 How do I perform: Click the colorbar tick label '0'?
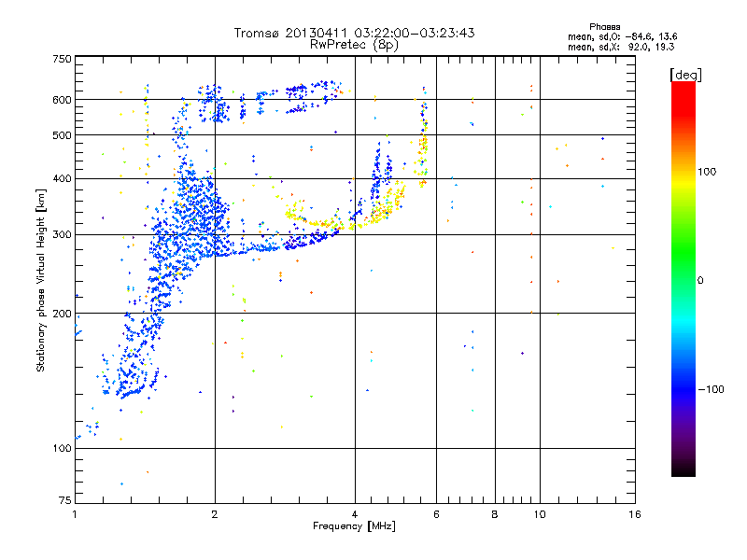coord(699,281)
